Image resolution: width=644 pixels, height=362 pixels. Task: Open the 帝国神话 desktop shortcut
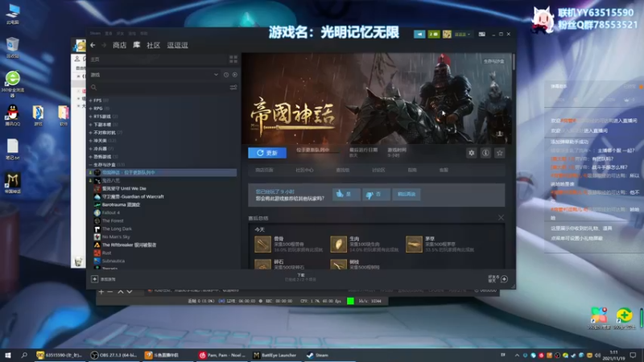point(12,183)
